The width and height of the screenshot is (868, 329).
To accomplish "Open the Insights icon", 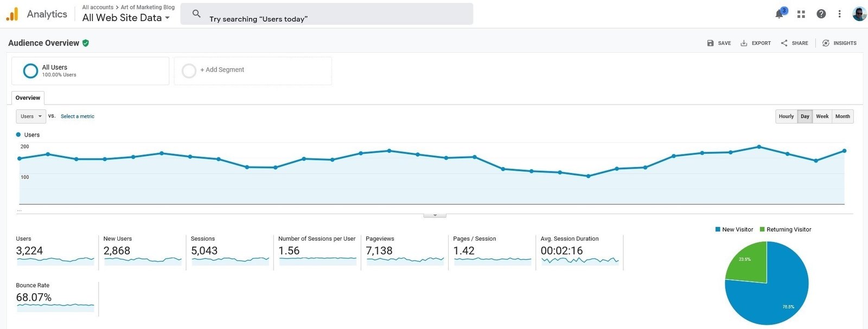I will point(826,43).
